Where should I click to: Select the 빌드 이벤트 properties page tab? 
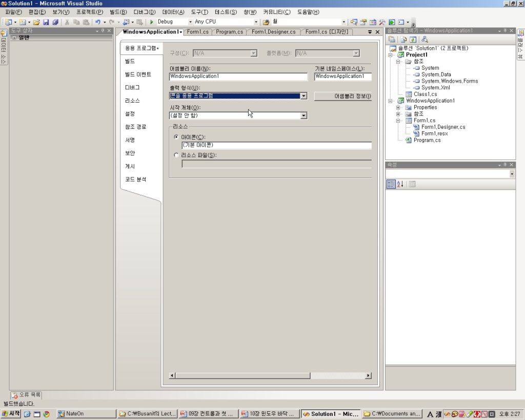click(x=138, y=74)
